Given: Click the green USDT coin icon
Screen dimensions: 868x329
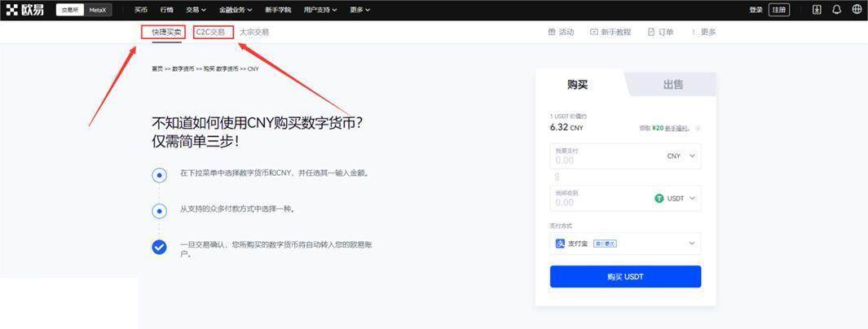Looking at the screenshot, I should point(659,198).
